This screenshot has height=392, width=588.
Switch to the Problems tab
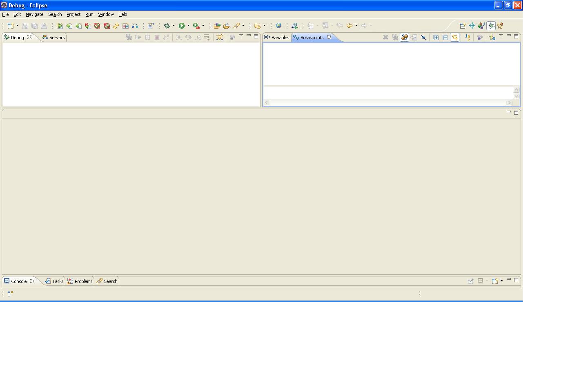click(x=80, y=281)
